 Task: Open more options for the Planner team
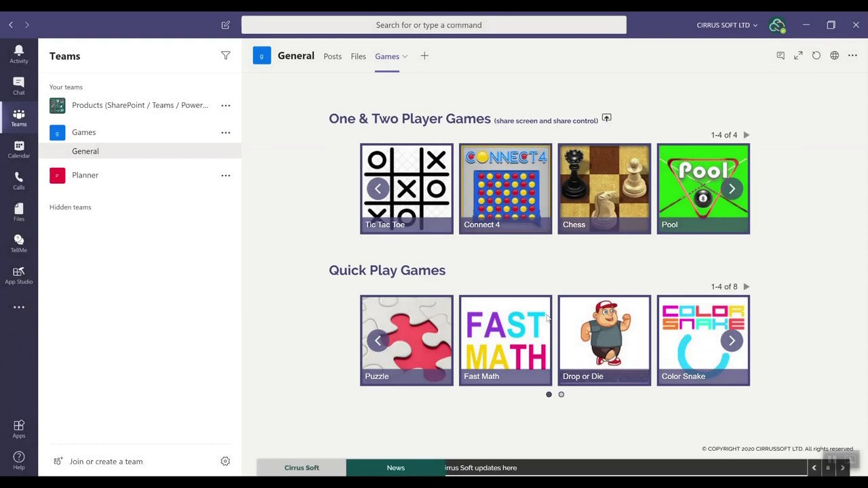pos(225,176)
